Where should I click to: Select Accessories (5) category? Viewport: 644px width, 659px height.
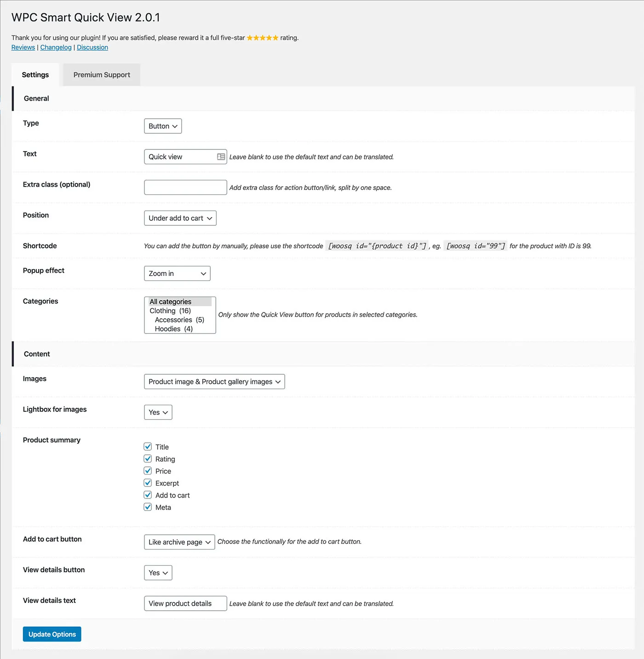(x=180, y=320)
